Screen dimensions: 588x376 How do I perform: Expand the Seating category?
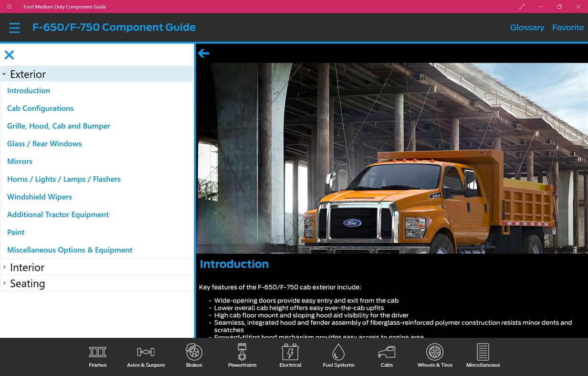tap(27, 283)
